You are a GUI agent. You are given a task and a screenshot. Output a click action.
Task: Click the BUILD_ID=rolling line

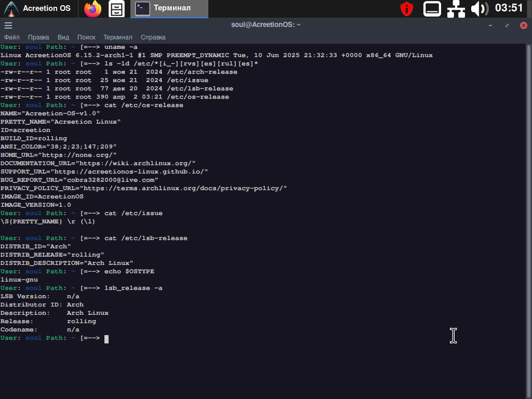pos(34,138)
